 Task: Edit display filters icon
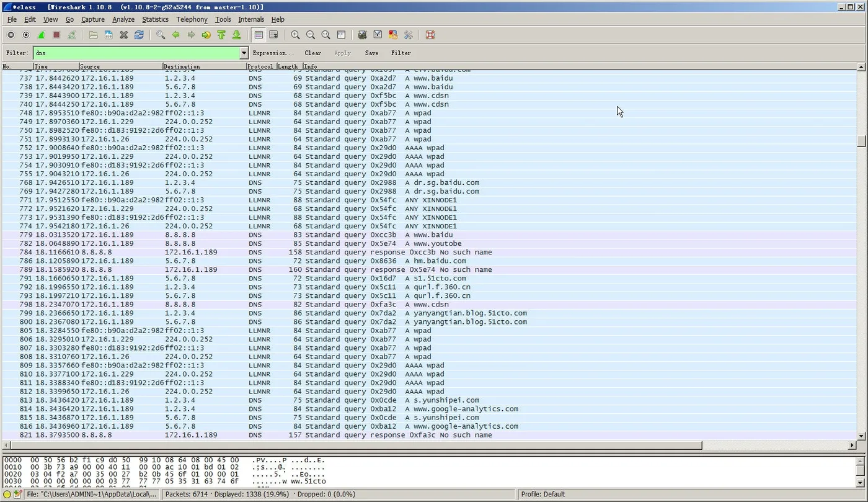pos(378,35)
